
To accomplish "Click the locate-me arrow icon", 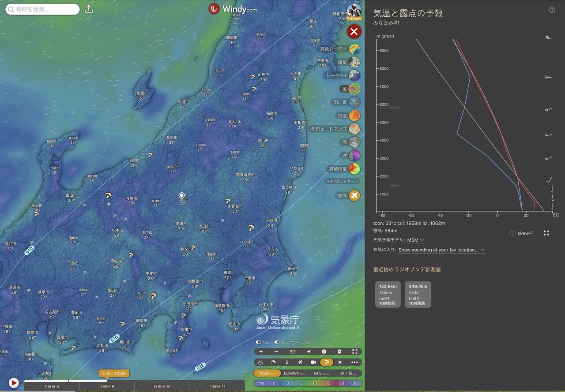I will point(308,351).
